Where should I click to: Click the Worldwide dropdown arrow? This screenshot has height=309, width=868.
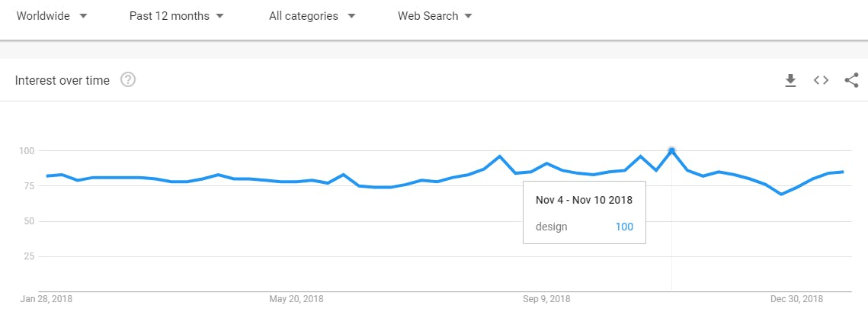[x=83, y=16]
